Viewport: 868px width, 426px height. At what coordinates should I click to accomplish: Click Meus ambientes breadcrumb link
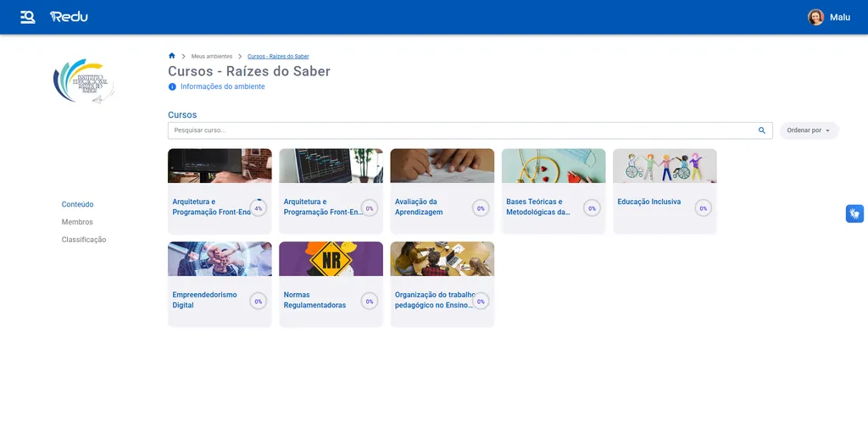coord(211,56)
